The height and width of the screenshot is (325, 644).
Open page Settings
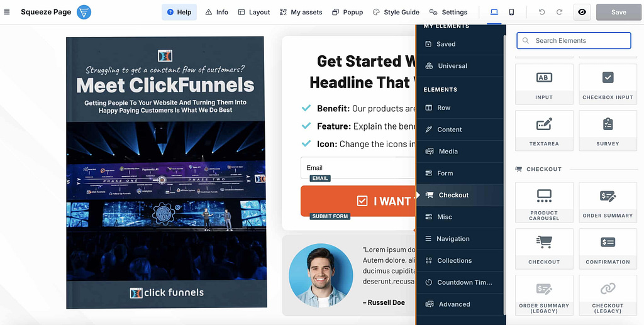point(448,13)
